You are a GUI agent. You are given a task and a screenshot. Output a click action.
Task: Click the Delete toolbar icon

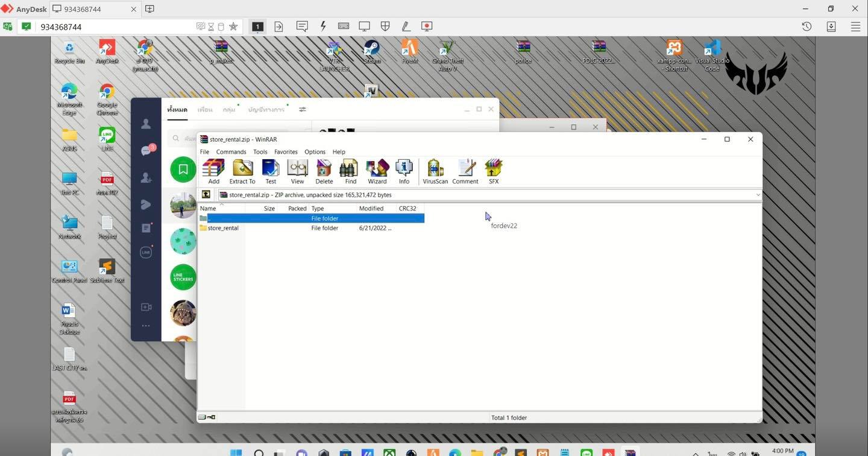[324, 172]
